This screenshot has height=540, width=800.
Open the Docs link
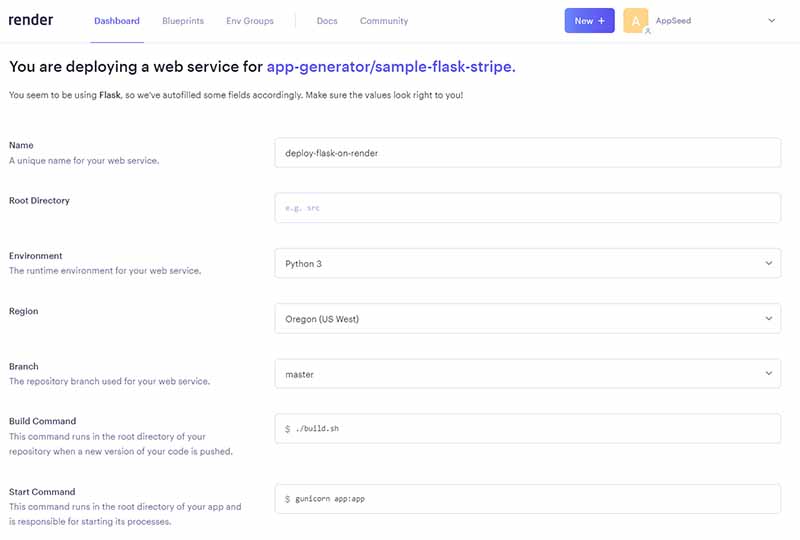pyautogui.click(x=327, y=21)
